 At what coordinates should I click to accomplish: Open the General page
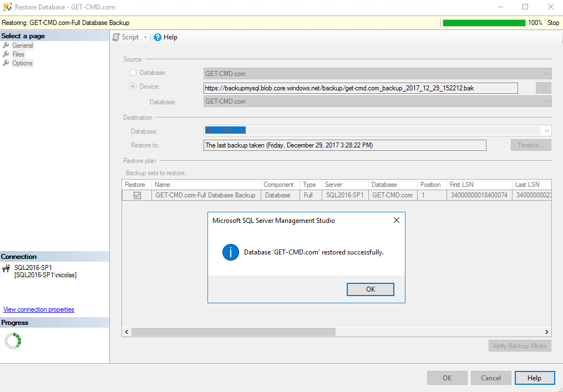(23, 45)
